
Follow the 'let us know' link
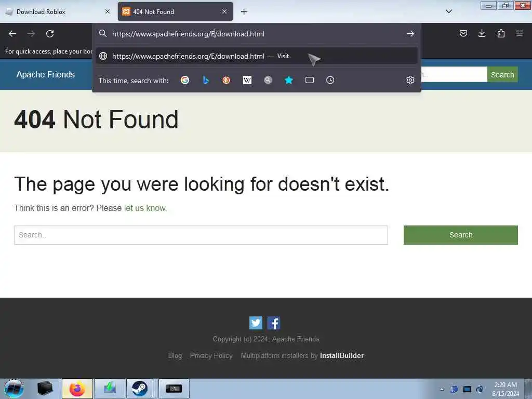click(x=145, y=208)
